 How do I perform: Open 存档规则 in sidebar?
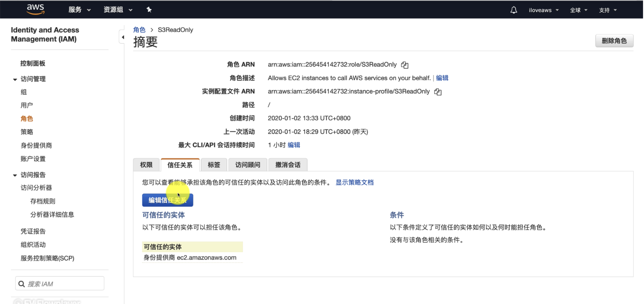tap(43, 201)
